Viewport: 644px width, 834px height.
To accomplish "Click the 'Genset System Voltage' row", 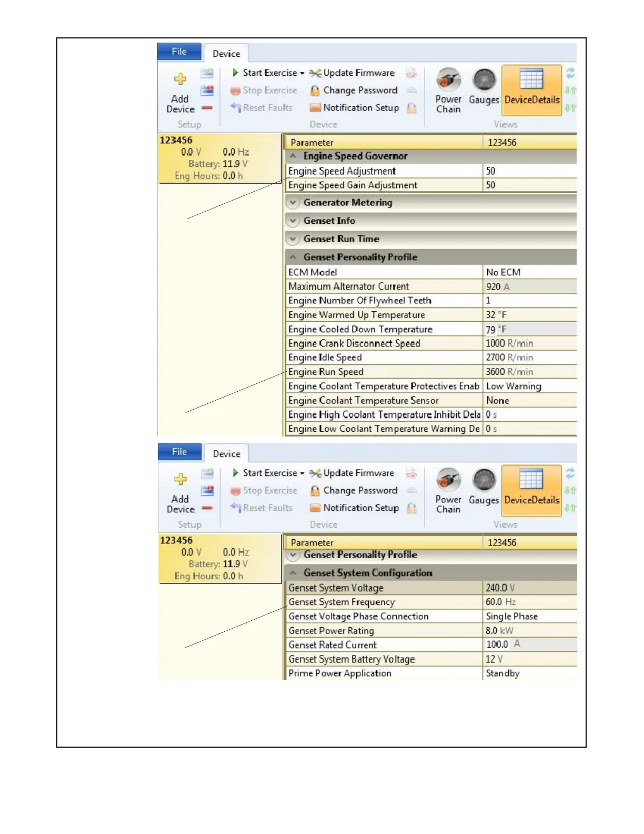I will [x=431, y=588].
